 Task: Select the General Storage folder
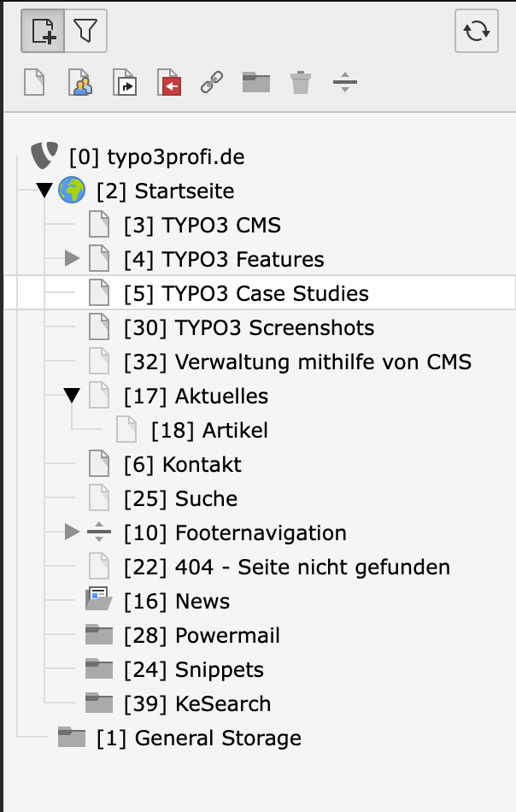point(199,738)
